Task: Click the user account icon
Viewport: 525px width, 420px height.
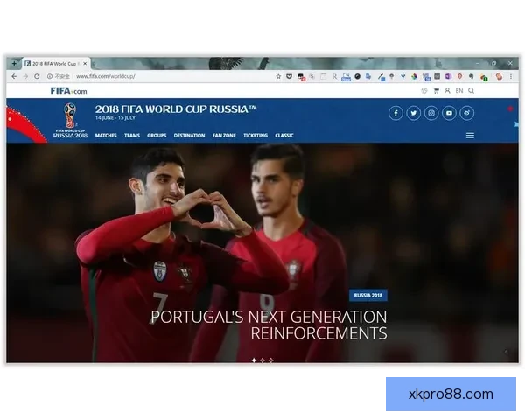Action: tap(447, 90)
